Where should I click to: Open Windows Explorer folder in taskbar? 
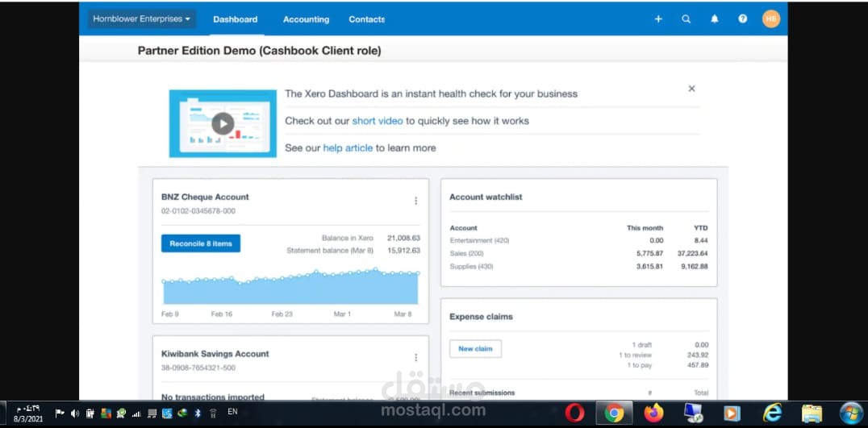(812, 413)
